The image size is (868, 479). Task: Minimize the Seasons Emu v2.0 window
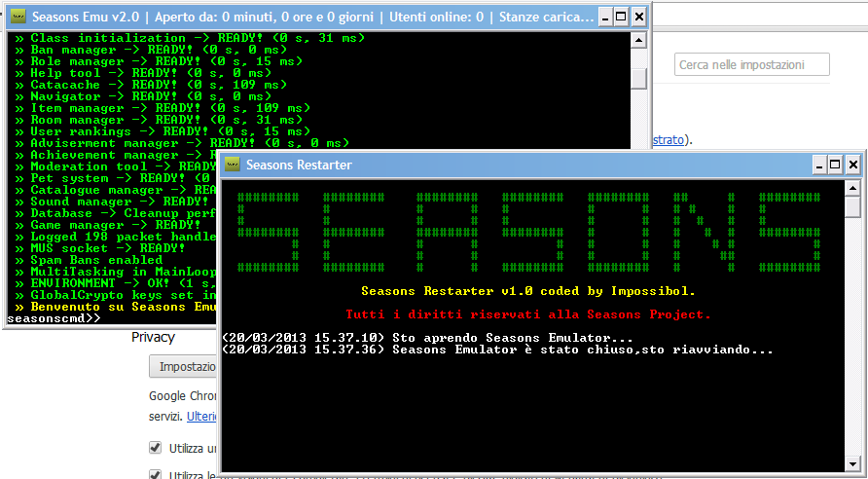point(605,18)
